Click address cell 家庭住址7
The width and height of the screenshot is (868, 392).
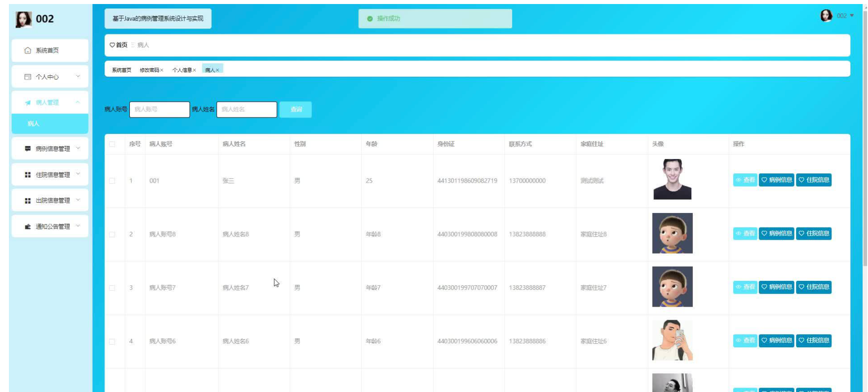pyautogui.click(x=593, y=288)
